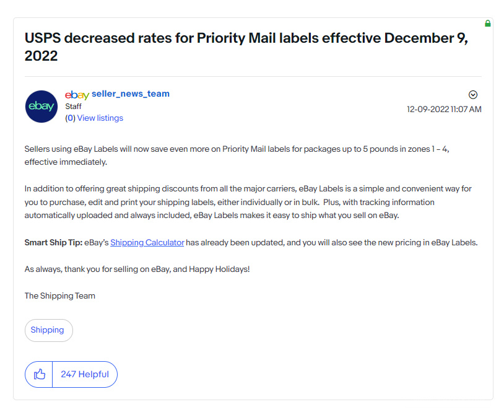
Task: Click the "Staff" role label
Action: (x=74, y=106)
